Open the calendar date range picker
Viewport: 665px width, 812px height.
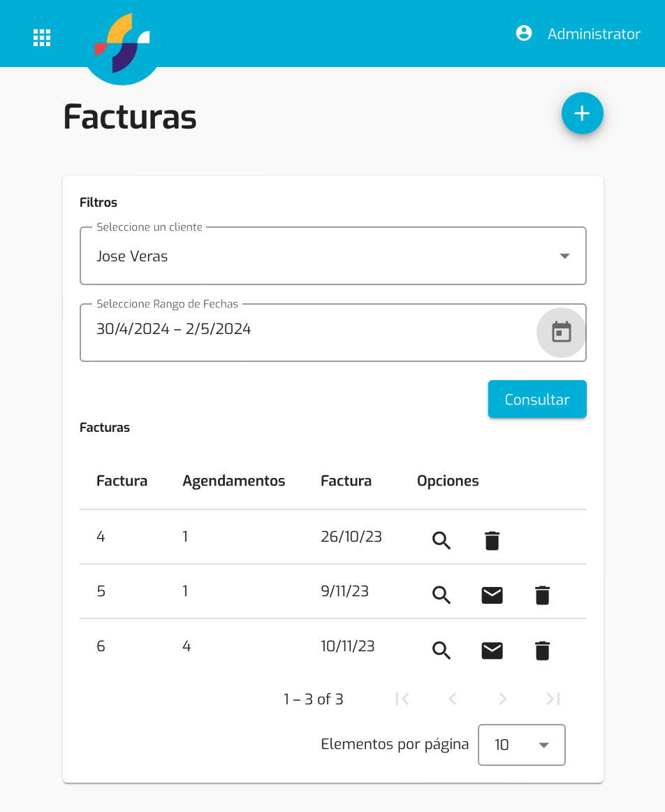(x=561, y=333)
